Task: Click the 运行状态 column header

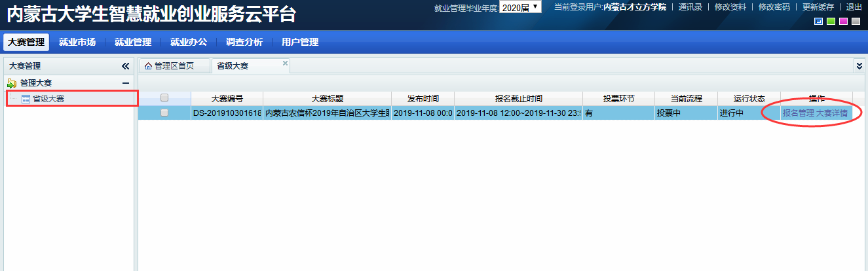Action: [749, 98]
